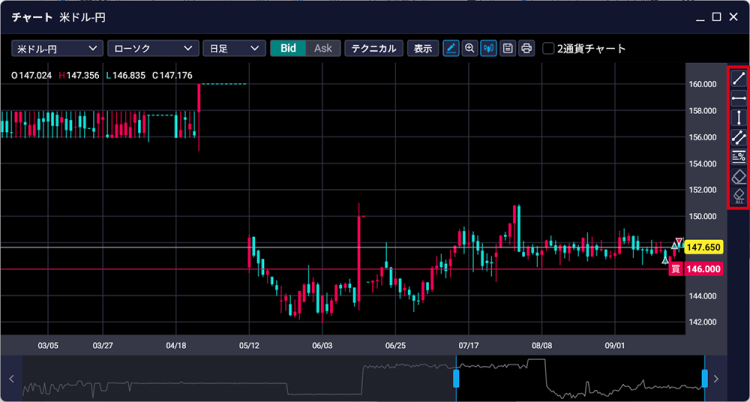This screenshot has width=750, height=402.
Task: Switch price display to Ask
Action: (x=322, y=48)
